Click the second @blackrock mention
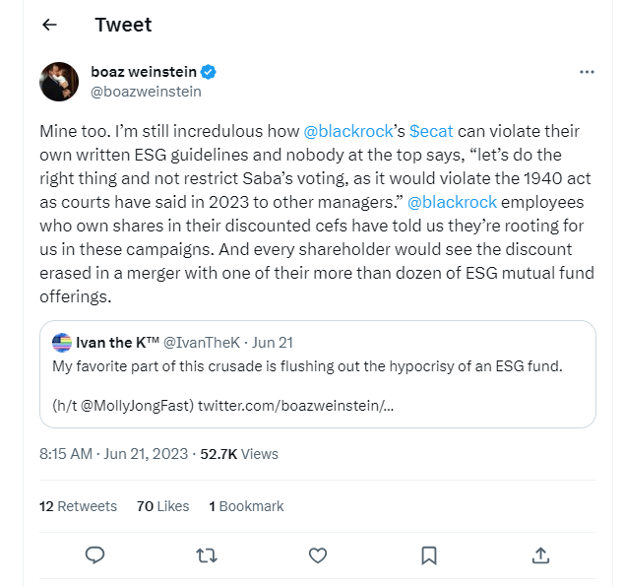The width and height of the screenshot is (624, 588). [451, 202]
